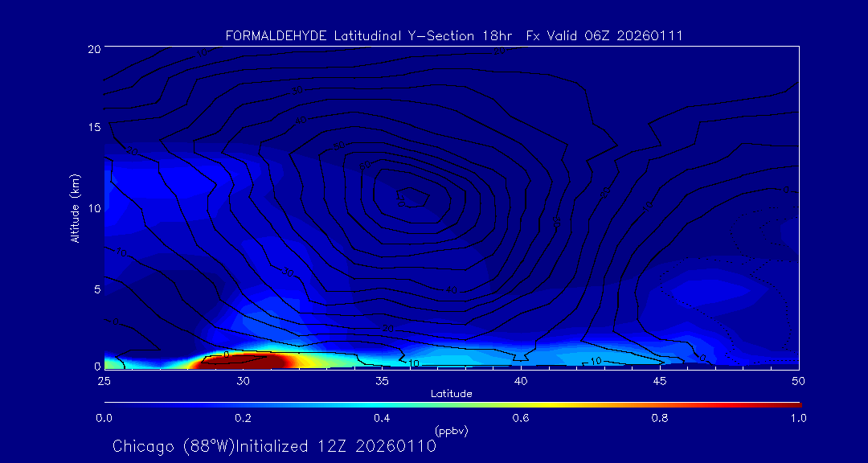Click the 'Altitude (km)' vertical axis label
868x463 pixels.
(75, 208)
